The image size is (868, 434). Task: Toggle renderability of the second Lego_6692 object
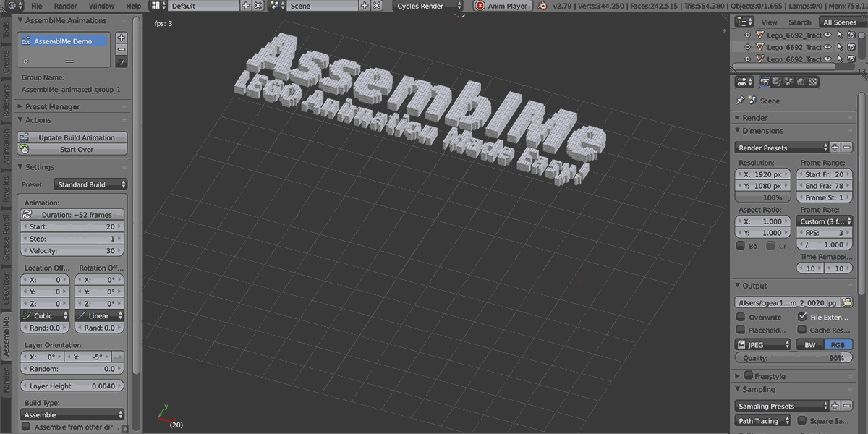tap(851, 47)
